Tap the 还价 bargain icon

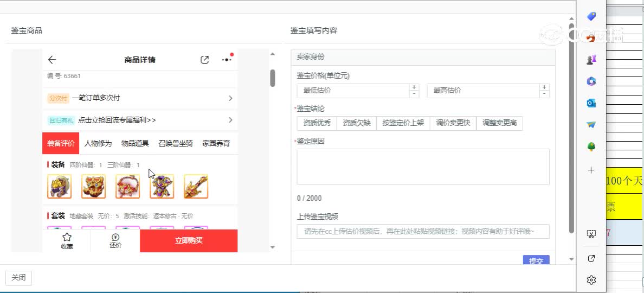[115, 238]
